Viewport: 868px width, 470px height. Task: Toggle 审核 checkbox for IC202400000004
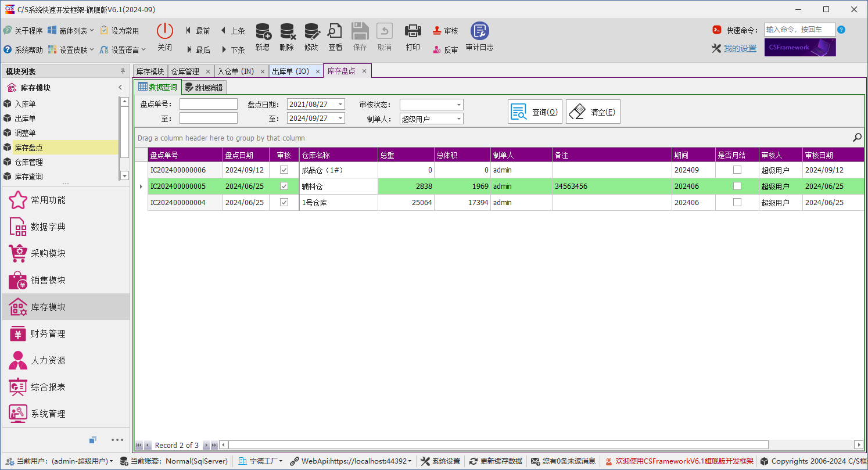coord(284,203)
